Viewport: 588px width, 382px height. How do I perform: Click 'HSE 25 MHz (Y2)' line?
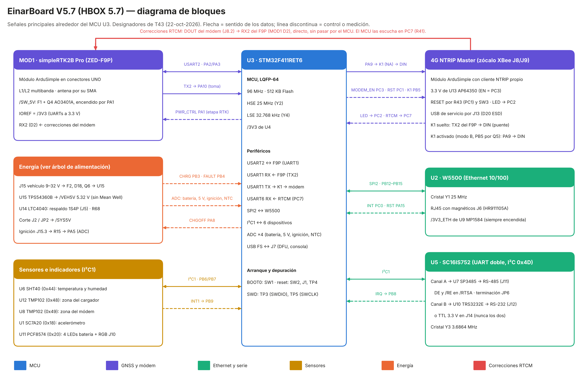pos(265,103)
